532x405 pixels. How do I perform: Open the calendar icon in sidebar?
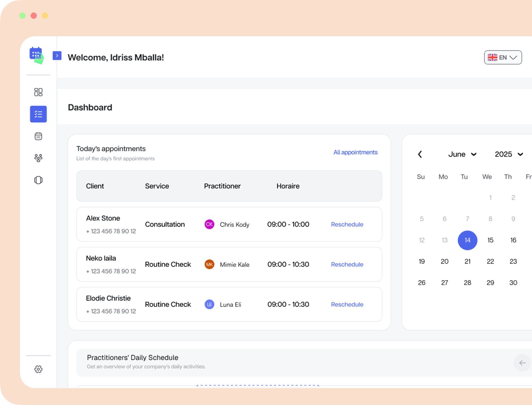coord(38,136)
